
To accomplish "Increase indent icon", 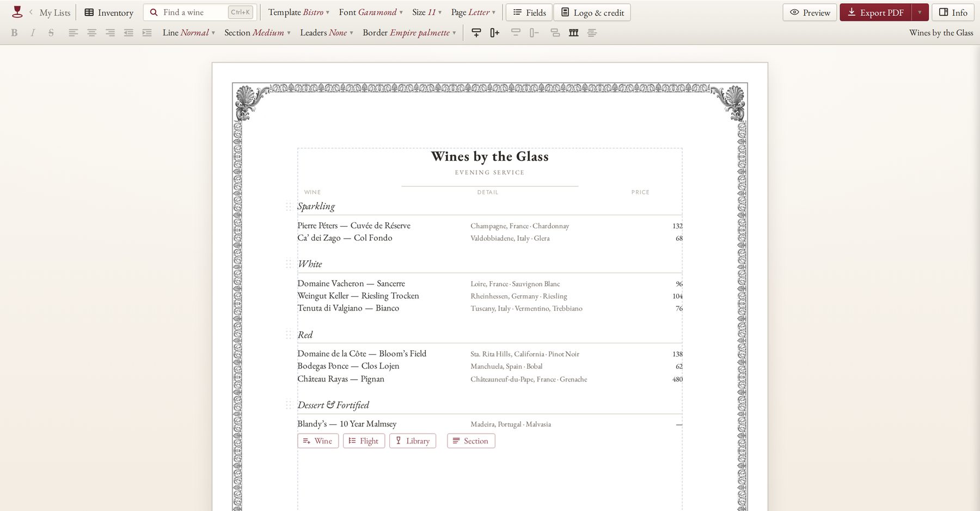I will (147, 33).
